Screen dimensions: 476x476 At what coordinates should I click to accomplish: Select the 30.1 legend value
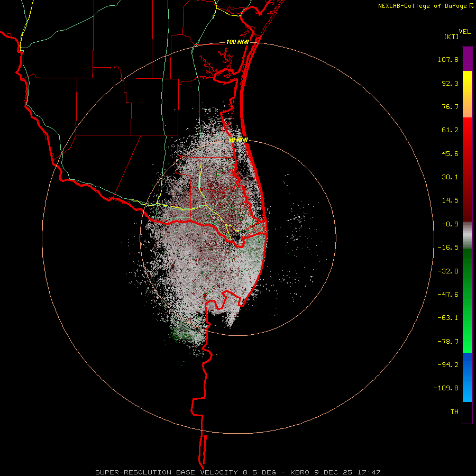point(450,177)
